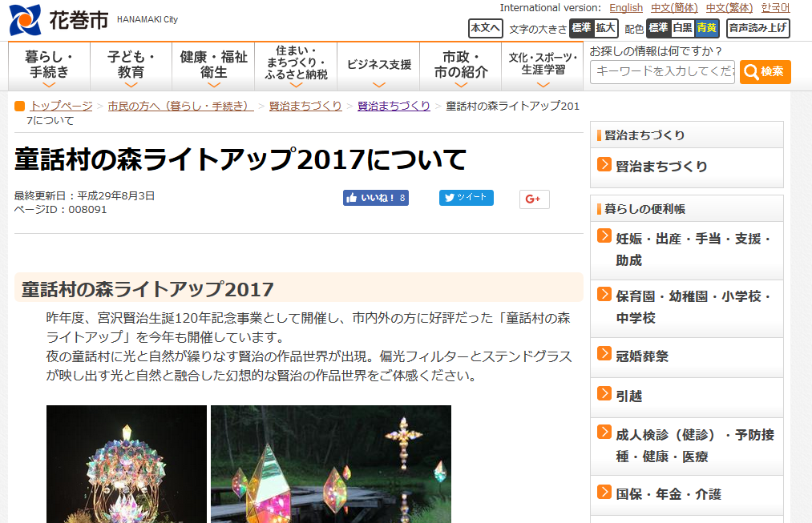Expand the 暮らし・手続き menu
The width and height of the screenshot is (812, 523).
(49, 66)
